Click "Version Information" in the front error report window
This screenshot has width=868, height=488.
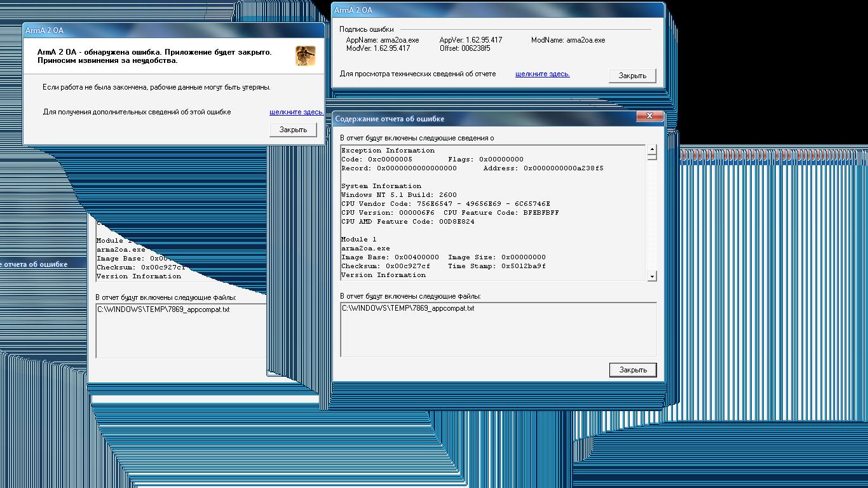[x=384, y=275]
